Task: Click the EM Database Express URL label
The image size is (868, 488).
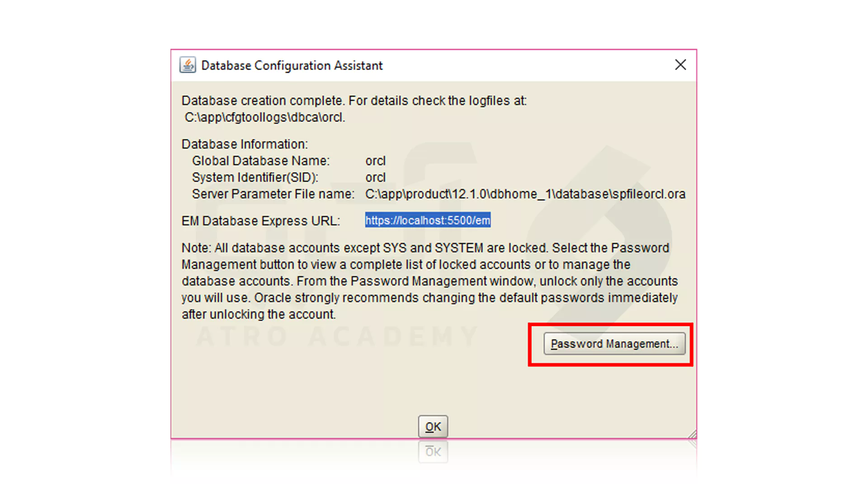Action: click(x=260, y=221)
